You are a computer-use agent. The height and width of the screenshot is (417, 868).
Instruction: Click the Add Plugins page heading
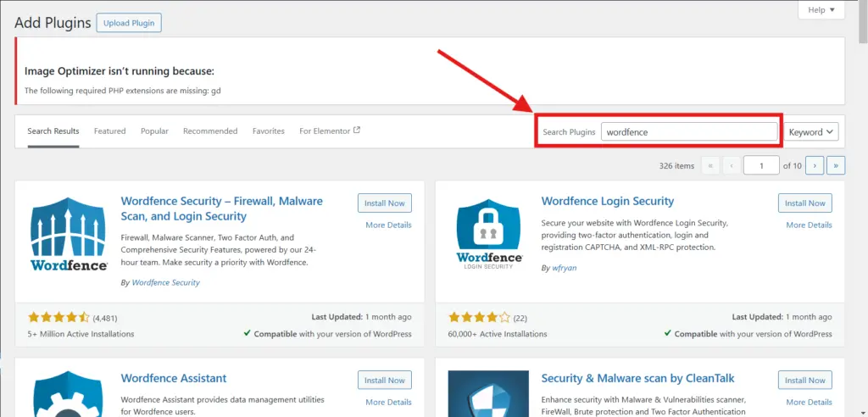(53, 23)
